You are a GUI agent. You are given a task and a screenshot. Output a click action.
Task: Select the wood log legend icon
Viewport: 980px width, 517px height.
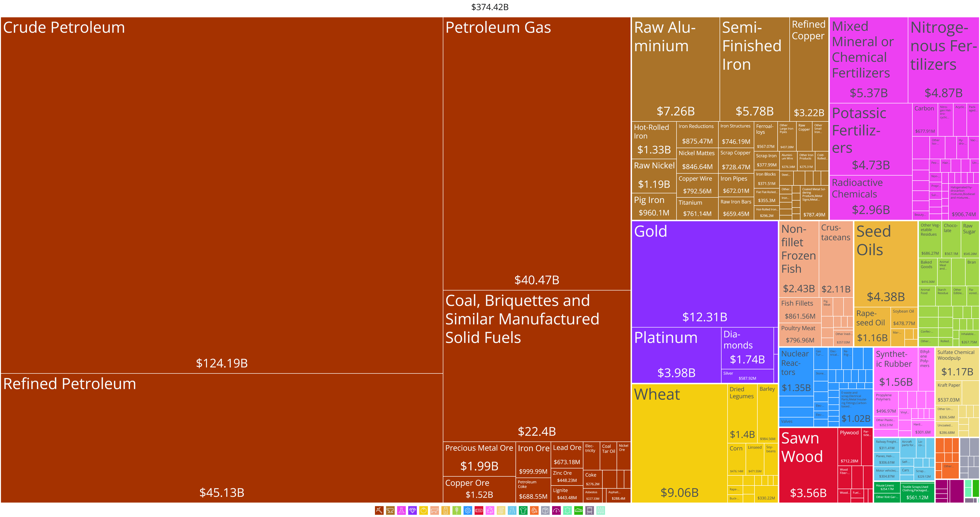(479, 511)
